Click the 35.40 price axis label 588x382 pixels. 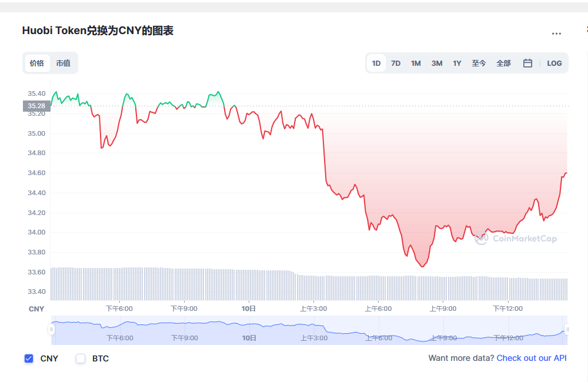[36, 93]
